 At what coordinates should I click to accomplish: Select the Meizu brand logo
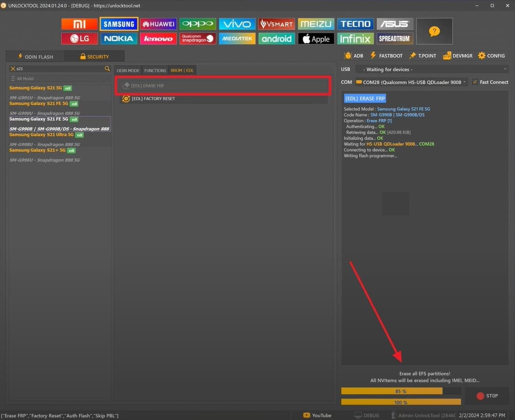[316, 24]
